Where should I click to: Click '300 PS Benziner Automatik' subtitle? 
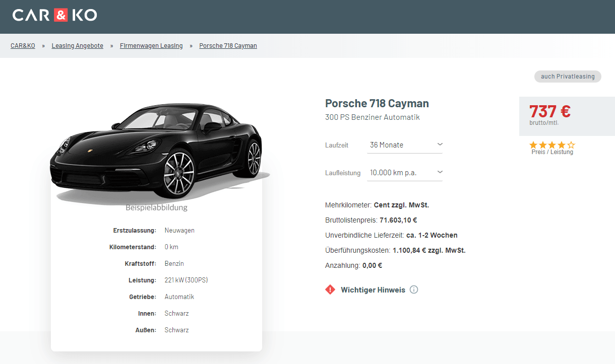373,117
